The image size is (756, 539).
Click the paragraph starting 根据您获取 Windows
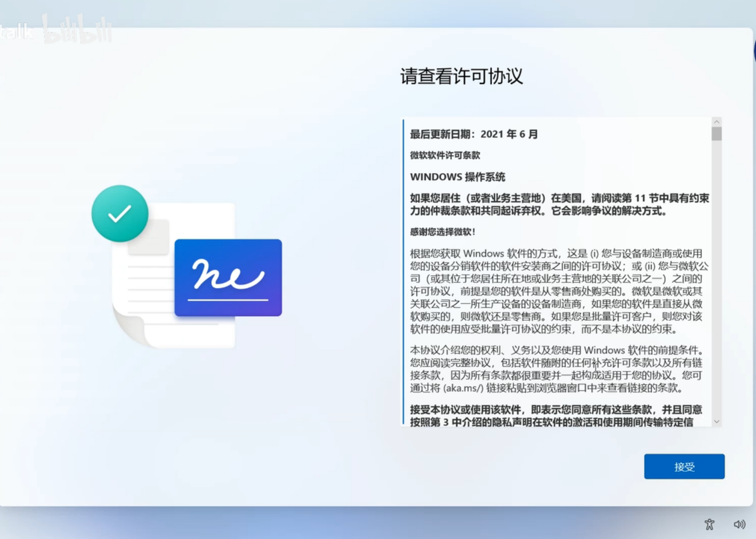coord(559,291)
